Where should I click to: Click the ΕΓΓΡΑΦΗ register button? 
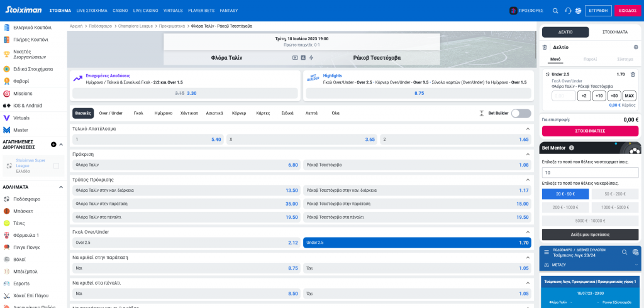599,11
